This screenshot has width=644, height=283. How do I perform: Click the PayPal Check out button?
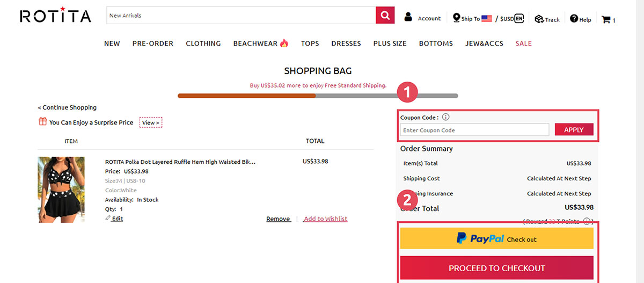click(497, 238)
